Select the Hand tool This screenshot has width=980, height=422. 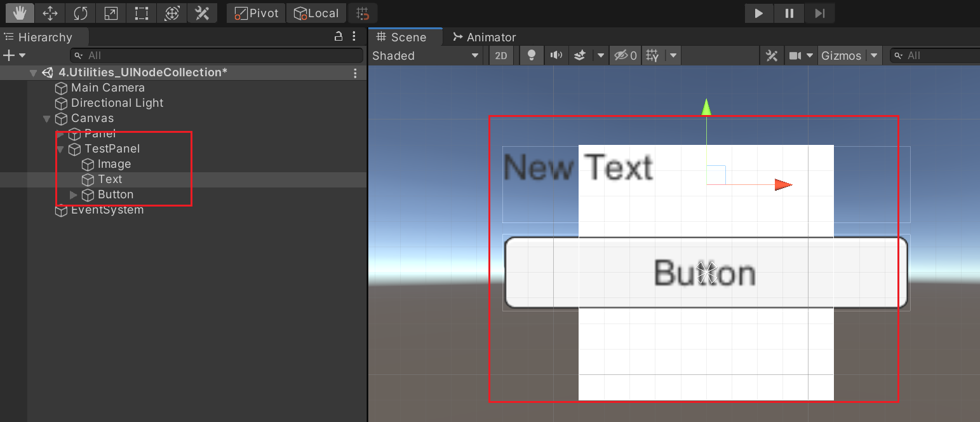point(19,13)
